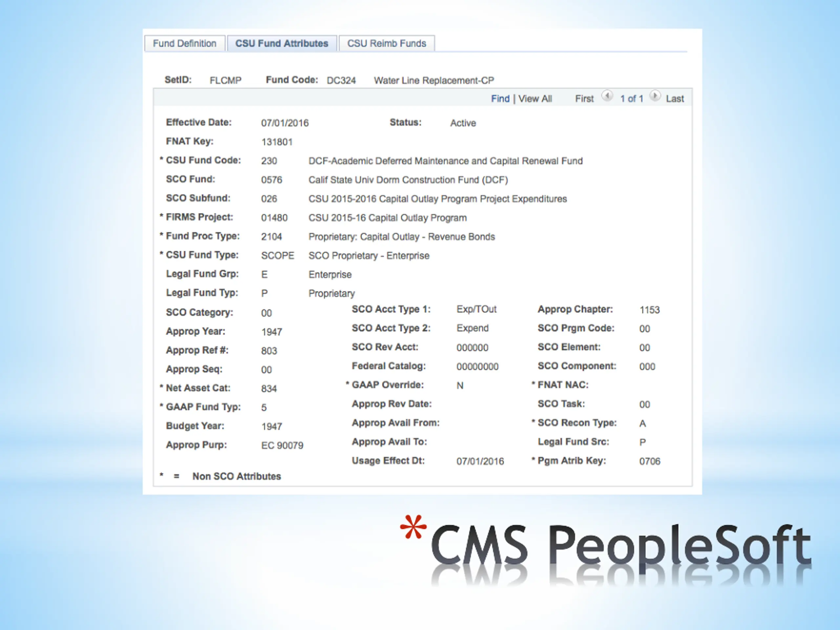The height and width of the screenshot is (630, 840).
Task: Select SCO Subfund value 026
Action: (269, 199)
